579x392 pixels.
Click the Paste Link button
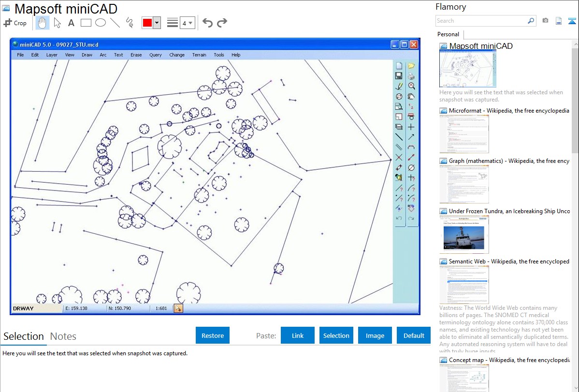pyautogui.click(x=298, y=335)
